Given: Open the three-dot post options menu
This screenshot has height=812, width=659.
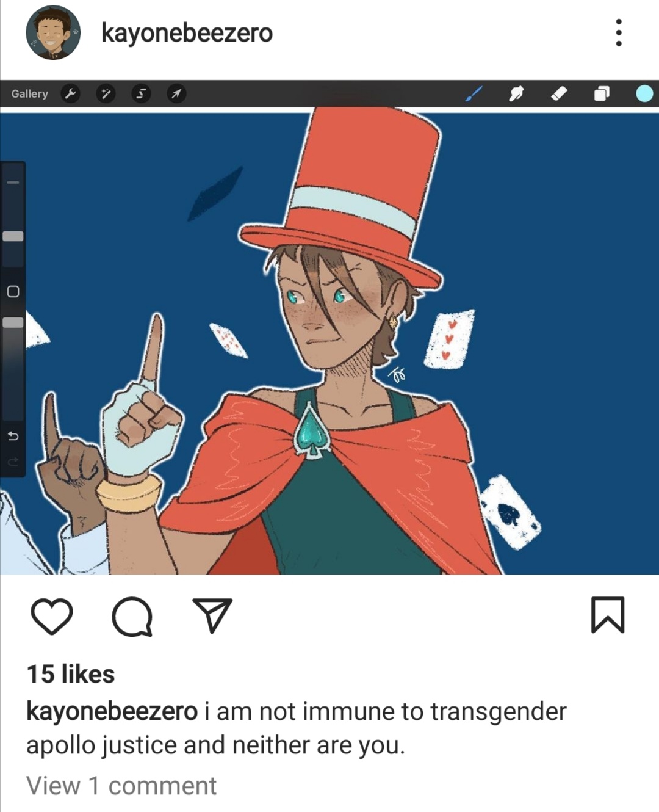Looking at the screenshot, I should click(x=619, y=32).
